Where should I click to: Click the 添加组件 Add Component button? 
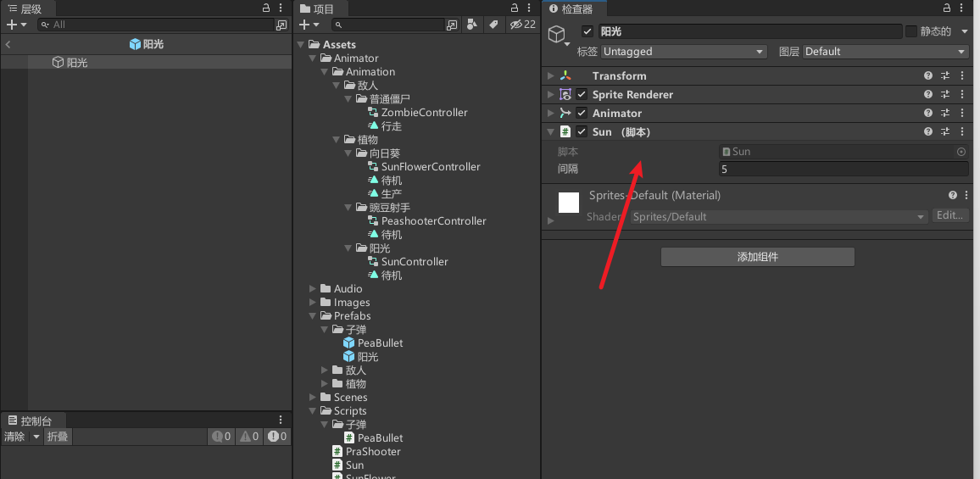click(757, 257)
